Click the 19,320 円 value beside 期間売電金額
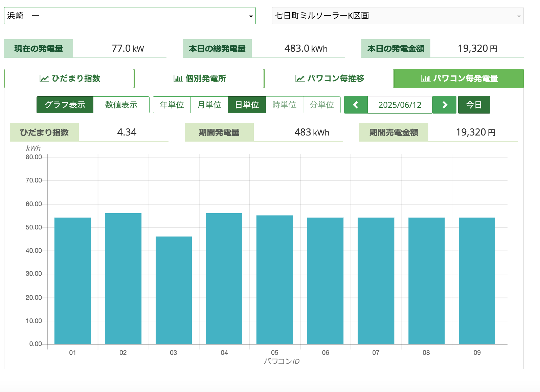The width and height of the screenshot is (540, 392). [x=476, y=132]
